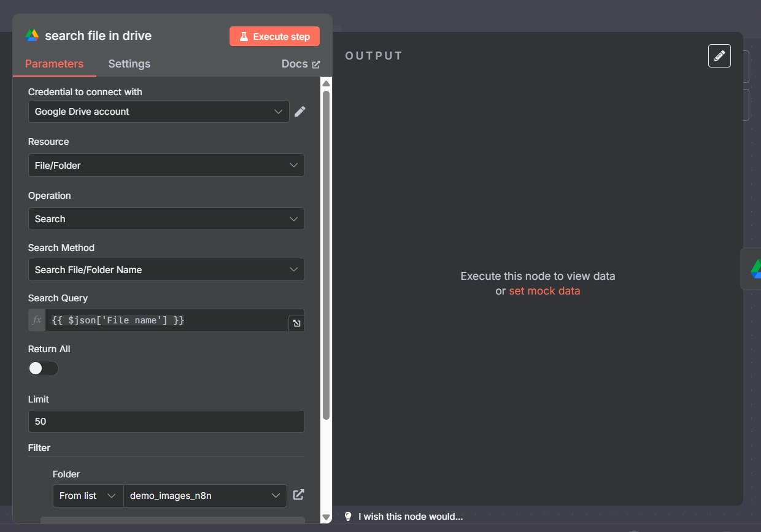Click the scrollbar down arrow
Image resolution: width=761 pixels, height=532 pixels.
[326, 517]
